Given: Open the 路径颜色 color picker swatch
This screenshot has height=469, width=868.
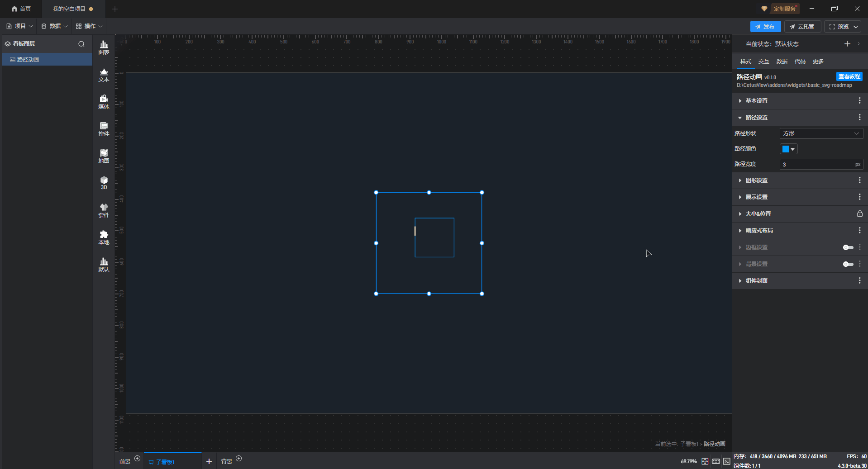Looking at the screenshot, I should click(788, 149).
